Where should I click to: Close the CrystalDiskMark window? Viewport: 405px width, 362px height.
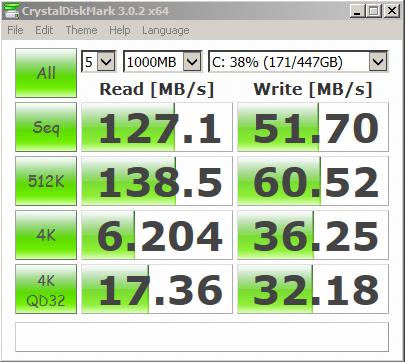tap(391, 11)
